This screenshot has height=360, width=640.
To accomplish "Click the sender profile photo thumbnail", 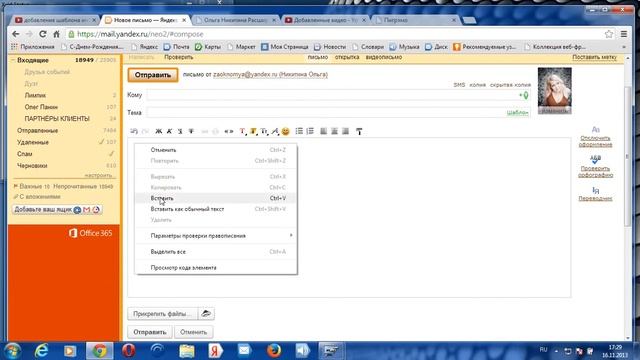I will (x=555, y=91).
